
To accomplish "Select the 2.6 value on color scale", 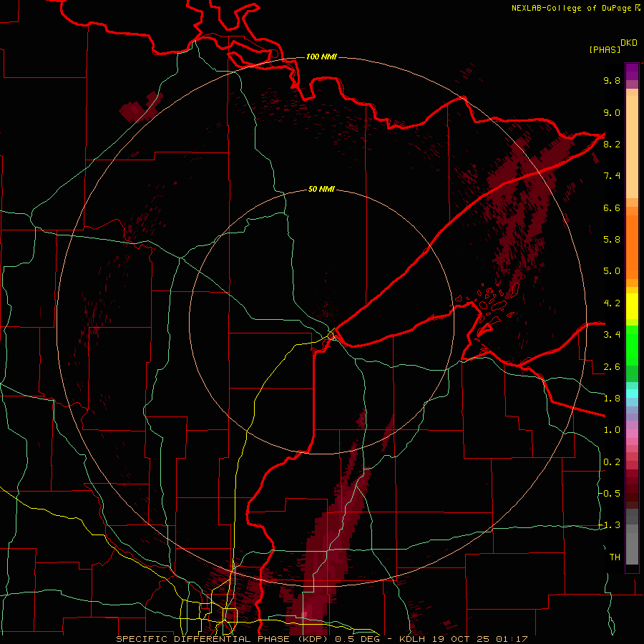I will coord(612,367).
